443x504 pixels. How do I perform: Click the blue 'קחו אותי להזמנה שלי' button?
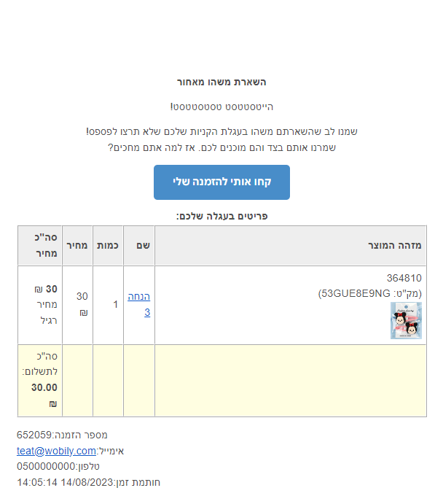[221, 182]
